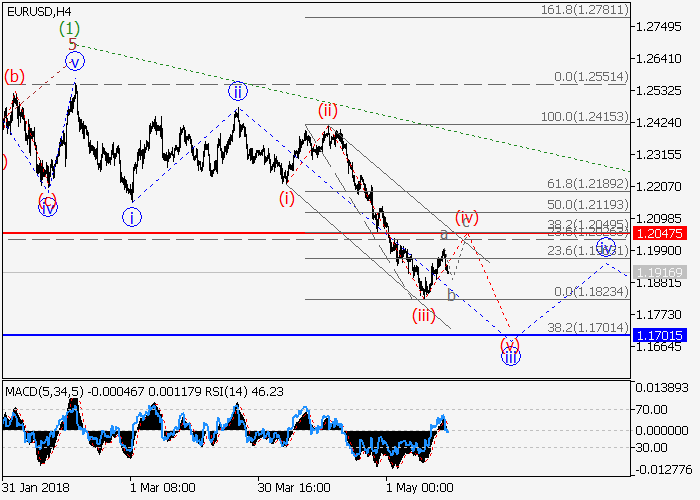Select the blue circled iii target marker

510,356
